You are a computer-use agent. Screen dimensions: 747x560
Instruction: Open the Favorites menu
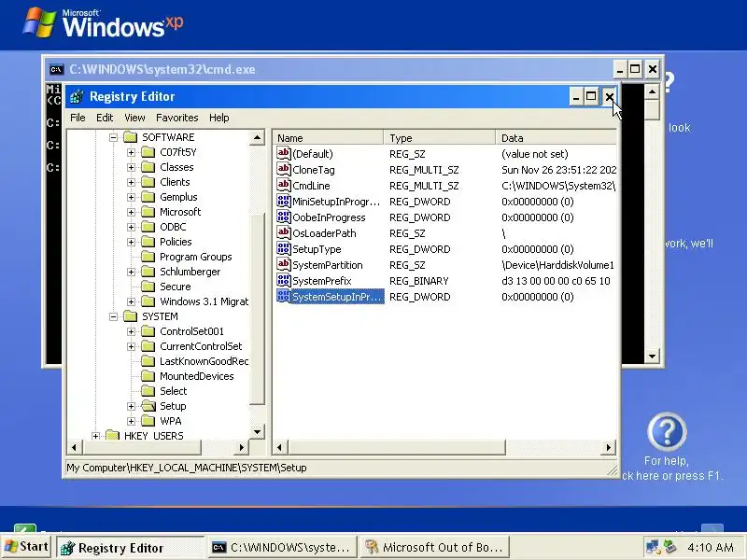tap(176, 118)
